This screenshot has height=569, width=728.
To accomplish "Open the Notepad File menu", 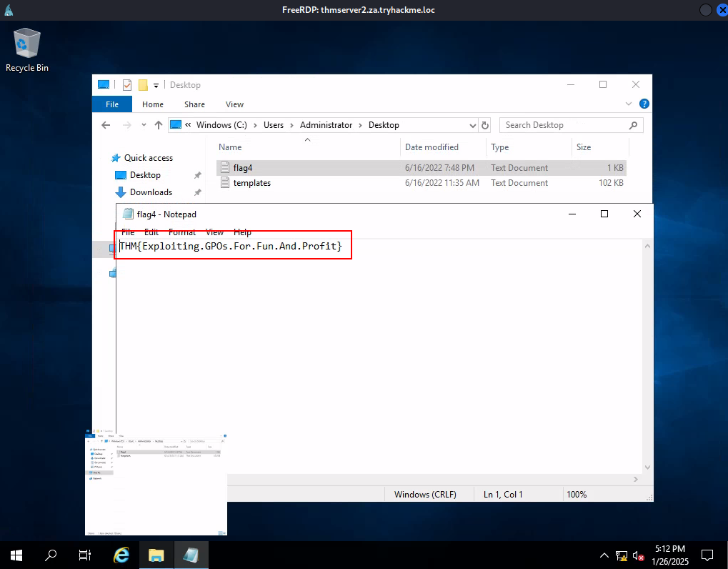I will pos(128,232).
